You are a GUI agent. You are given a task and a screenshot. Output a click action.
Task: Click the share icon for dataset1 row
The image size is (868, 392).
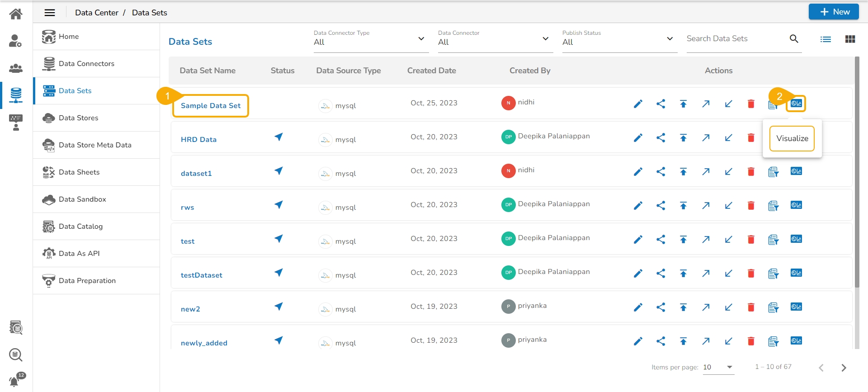[660, 172]
